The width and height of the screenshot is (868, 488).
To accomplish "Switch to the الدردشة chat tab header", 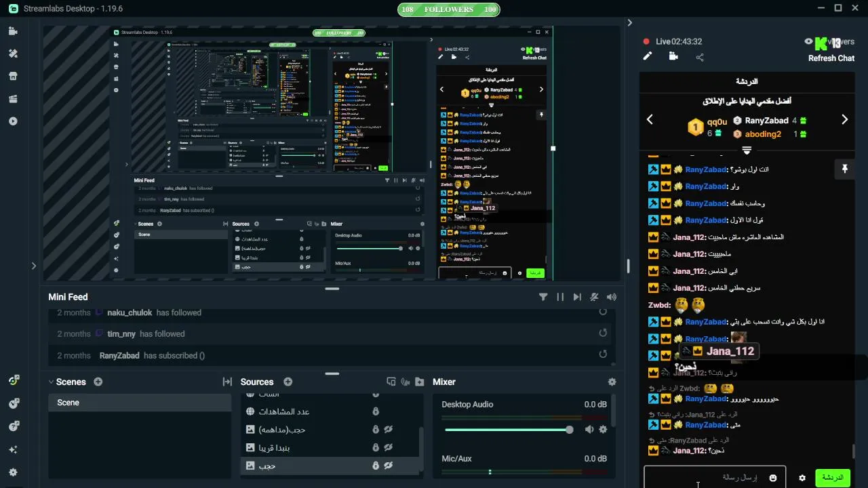I will tap(747, 81).
